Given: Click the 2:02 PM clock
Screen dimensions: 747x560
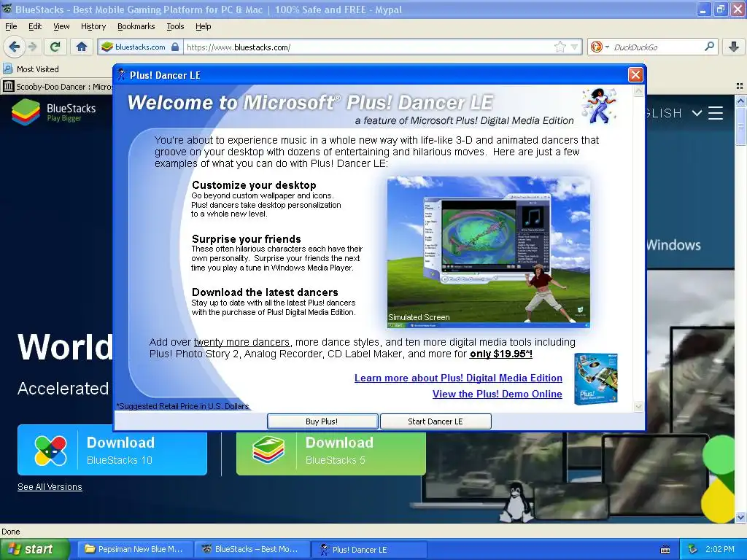Looking at the screenshot, I should click(720, 549).
